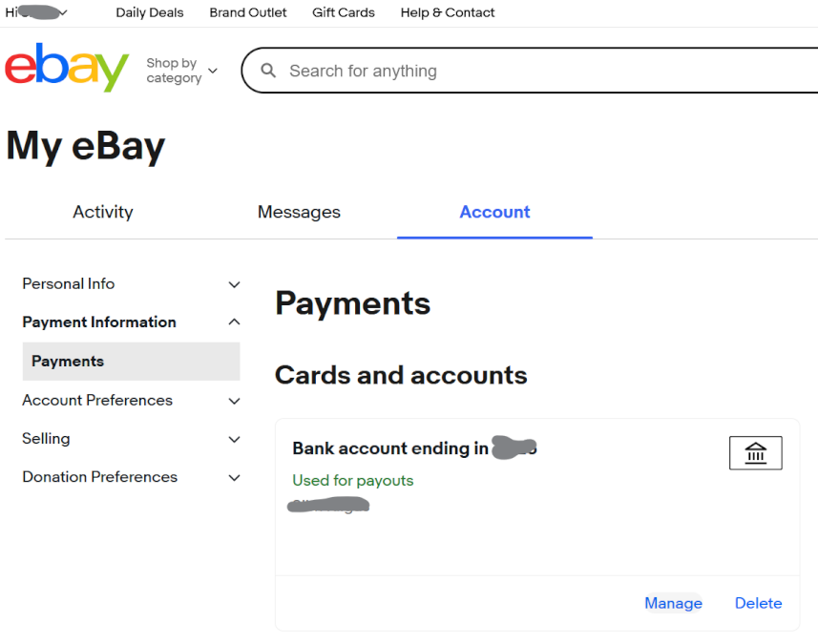This screenshot has height=644, width=818.
Task: Expand the Account Preferences section
Action: coord(234,401)
